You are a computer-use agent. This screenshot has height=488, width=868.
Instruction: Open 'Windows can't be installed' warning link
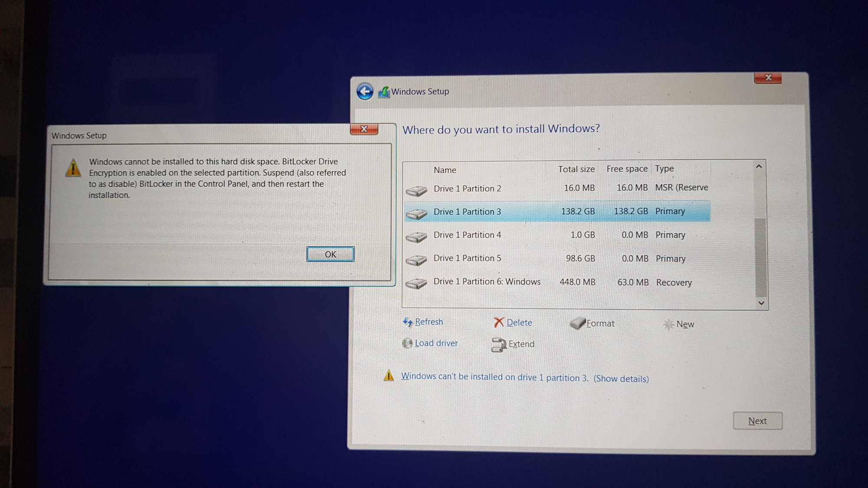[495, 377]
